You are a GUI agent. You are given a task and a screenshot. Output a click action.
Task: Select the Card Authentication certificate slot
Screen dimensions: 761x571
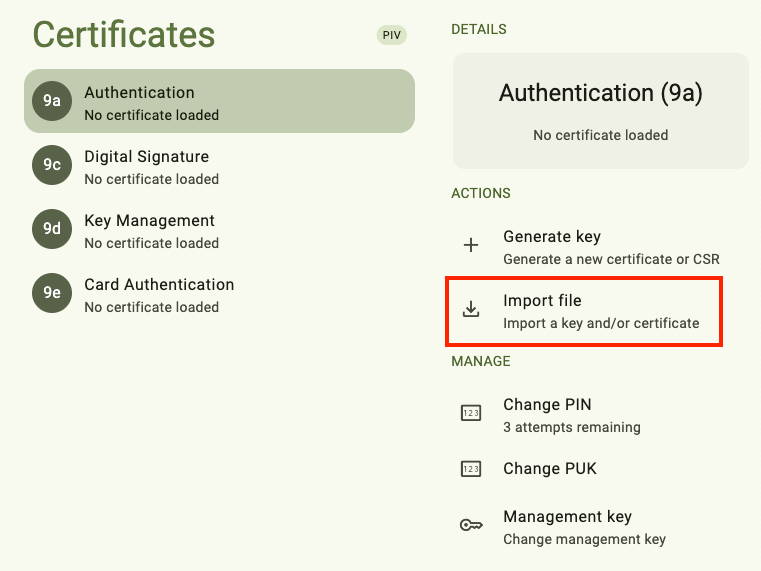point(220,294)
